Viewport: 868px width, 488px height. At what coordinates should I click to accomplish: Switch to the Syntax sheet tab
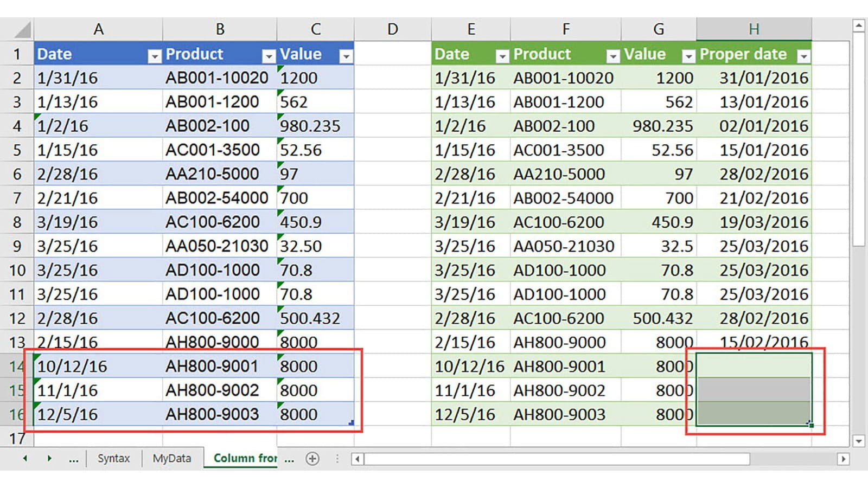[113, 459]
